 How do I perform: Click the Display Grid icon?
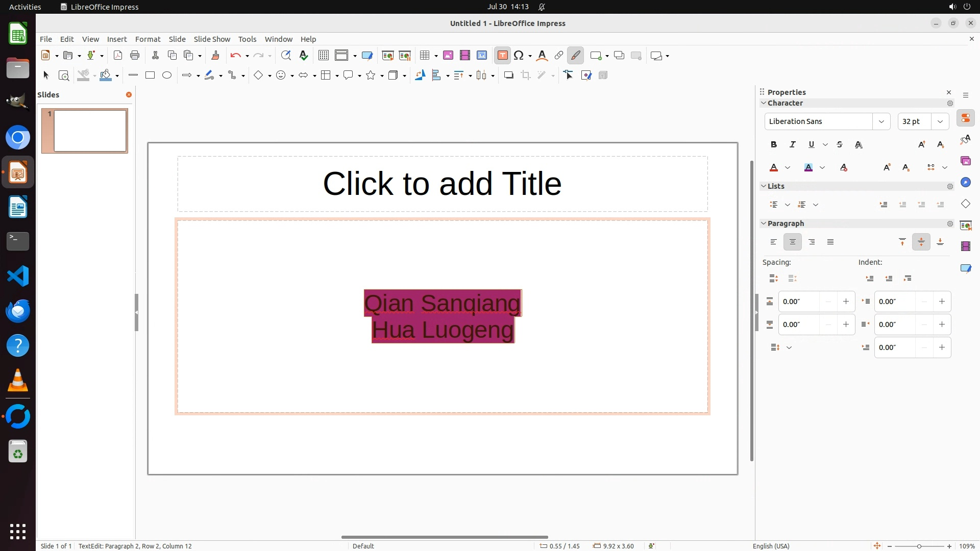[323, 56]
